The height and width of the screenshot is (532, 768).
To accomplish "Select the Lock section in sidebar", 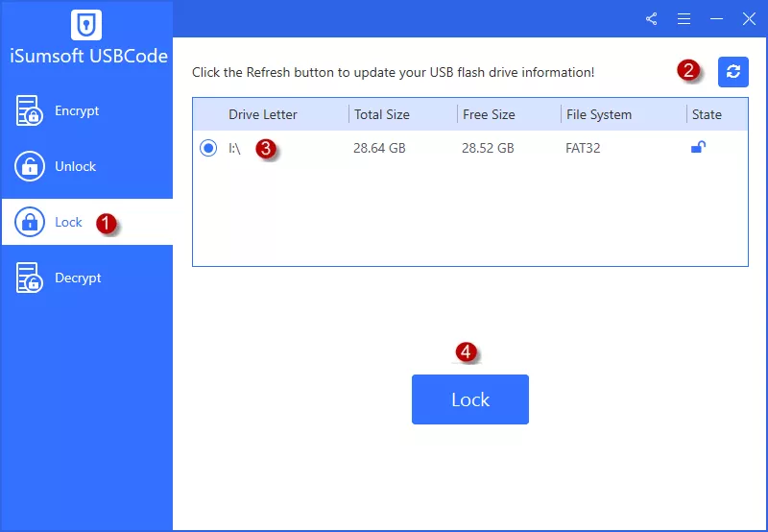I will [86, 222].
